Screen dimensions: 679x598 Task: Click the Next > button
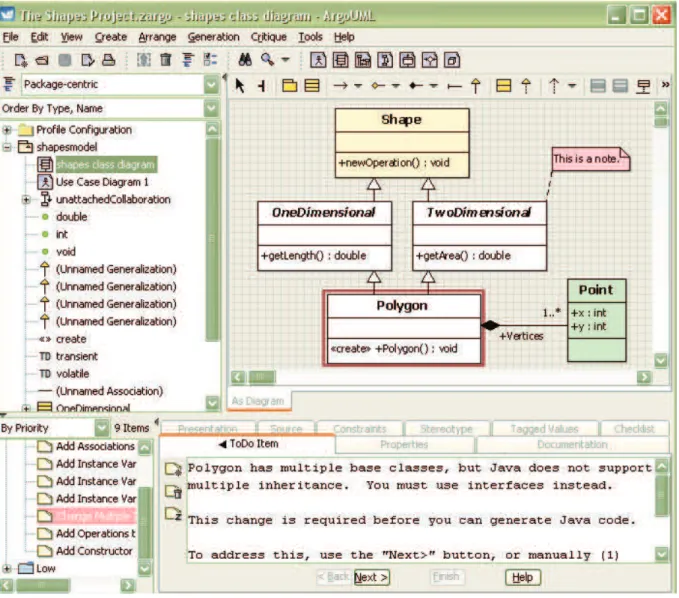tap(372, 577)
